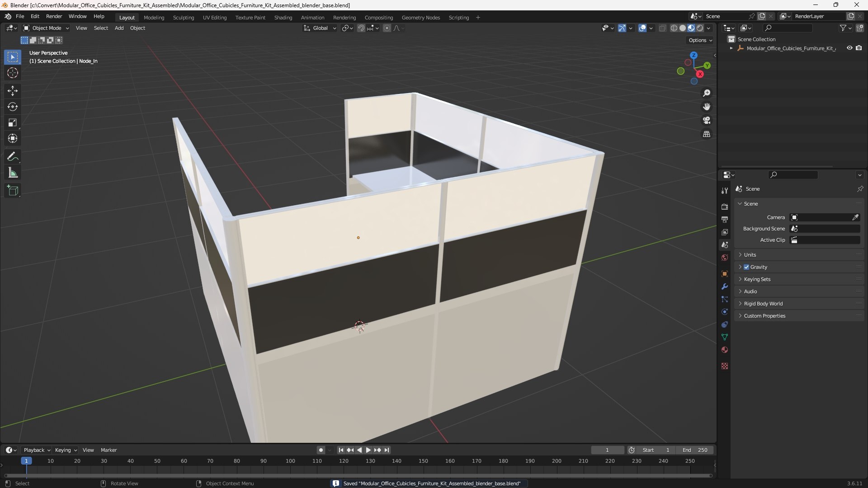
Task: Open the Global transform orientation dropdown
Action: (320, 28)
